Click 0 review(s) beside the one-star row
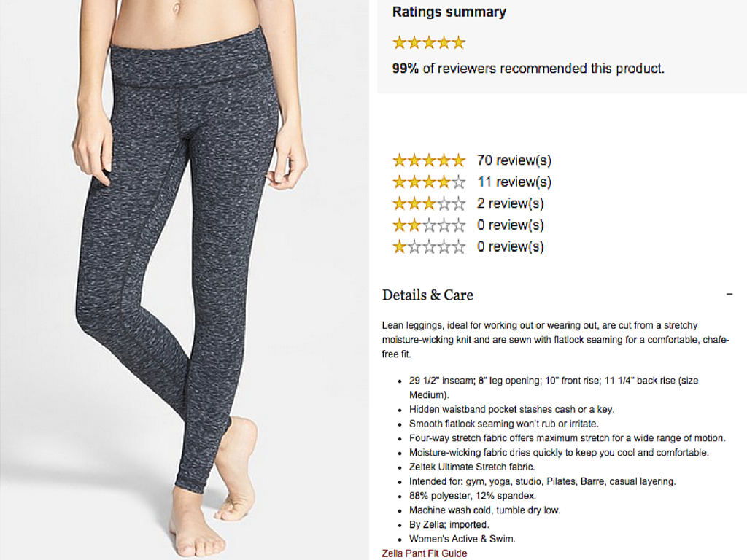The width and height of the screenshot is (747, 560). point(511,246)
